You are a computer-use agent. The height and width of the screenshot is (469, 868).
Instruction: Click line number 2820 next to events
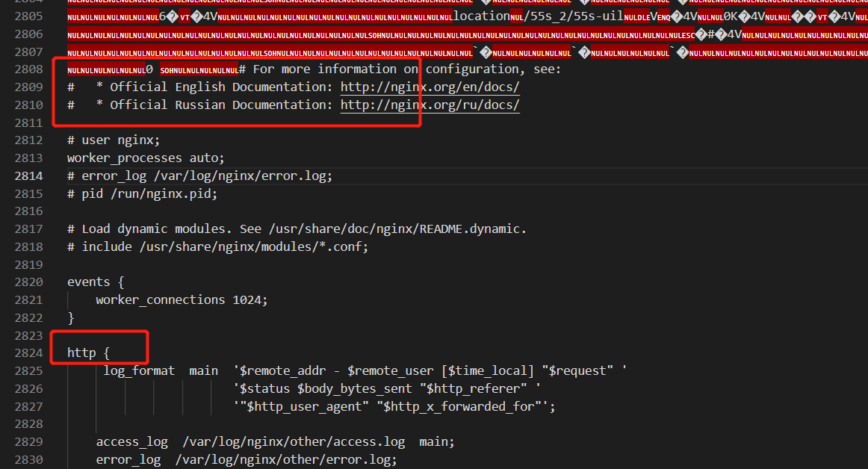(x=28, y=282)
